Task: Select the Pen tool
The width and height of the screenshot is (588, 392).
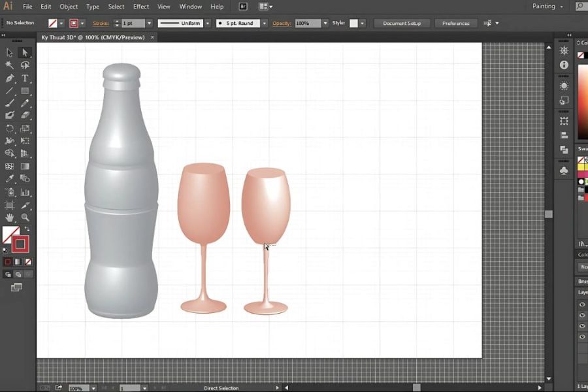Action: [10, 78]
